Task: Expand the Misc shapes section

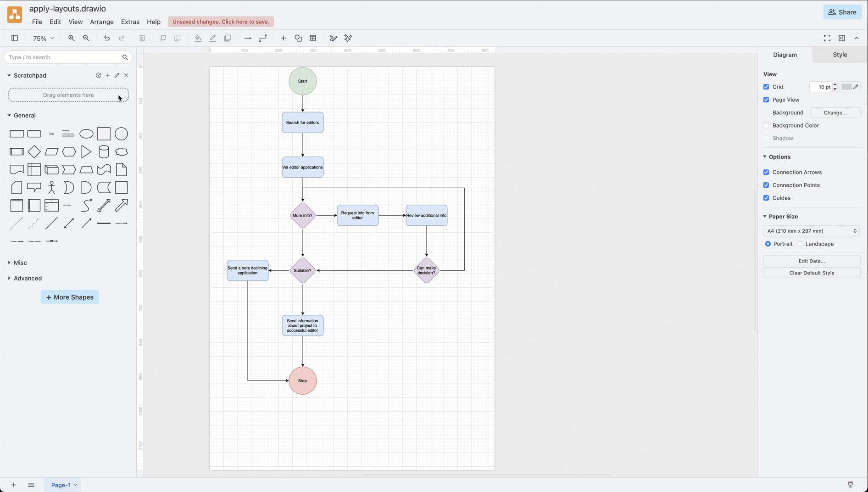Action: point(9,263)
